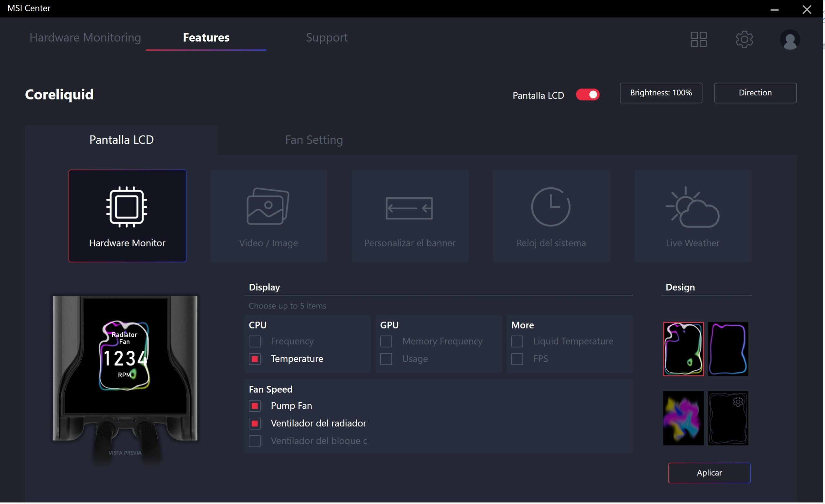
Task: Select the Pantalla LCD sub-tab
Action: (121, 140)
